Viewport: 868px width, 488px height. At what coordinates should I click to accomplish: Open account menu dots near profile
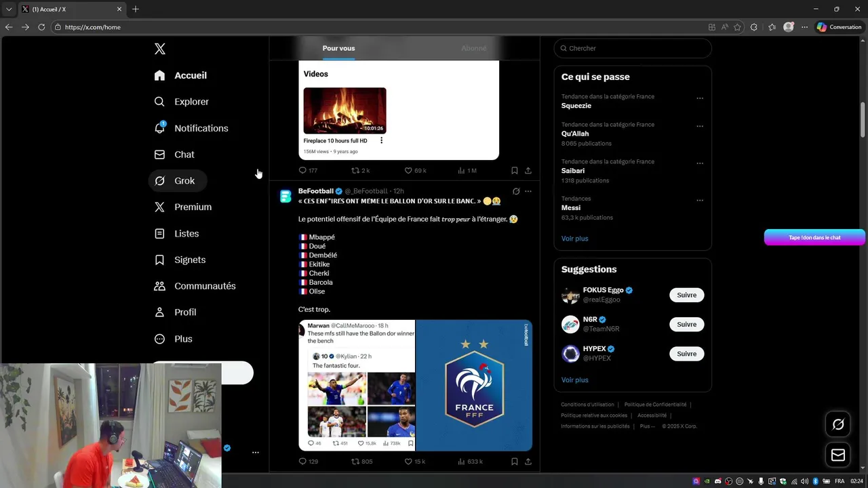(x=255, y=452)
